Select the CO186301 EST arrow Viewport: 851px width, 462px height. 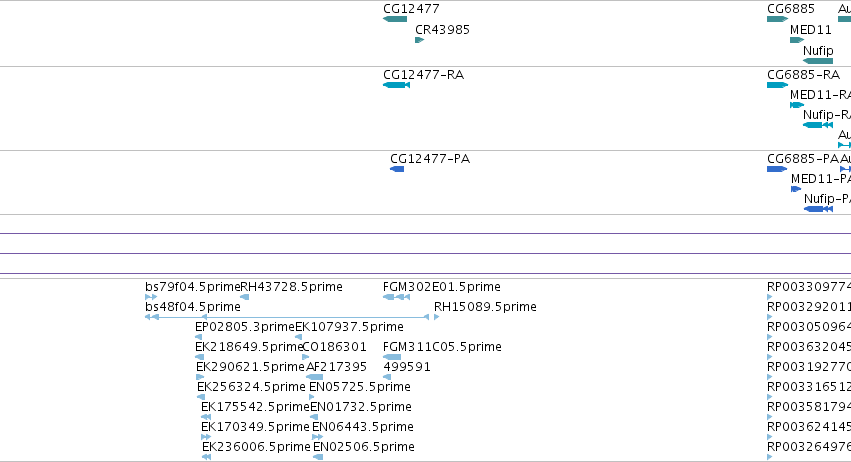(306, 357)
